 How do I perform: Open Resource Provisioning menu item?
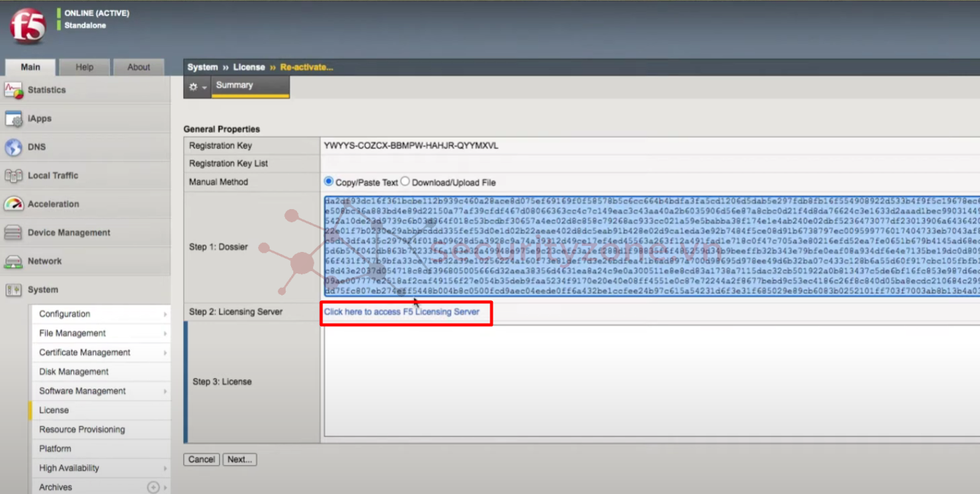click(x=100, y=429)
